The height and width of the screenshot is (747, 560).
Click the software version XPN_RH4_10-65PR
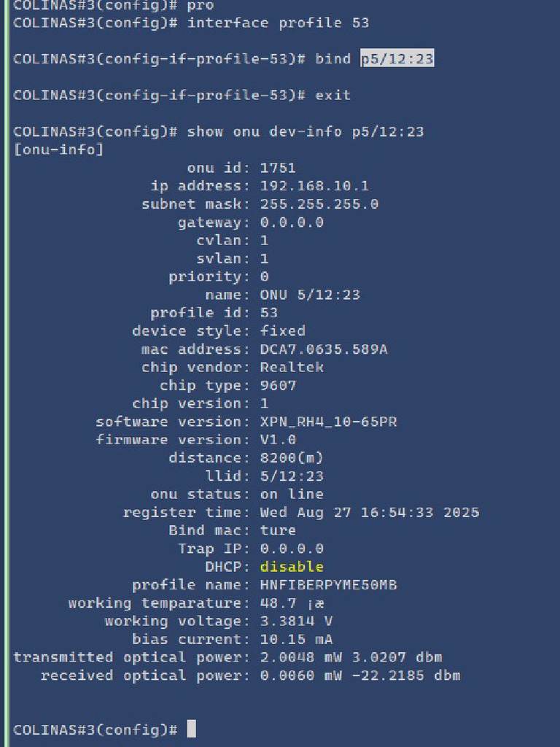coord(328,422)
